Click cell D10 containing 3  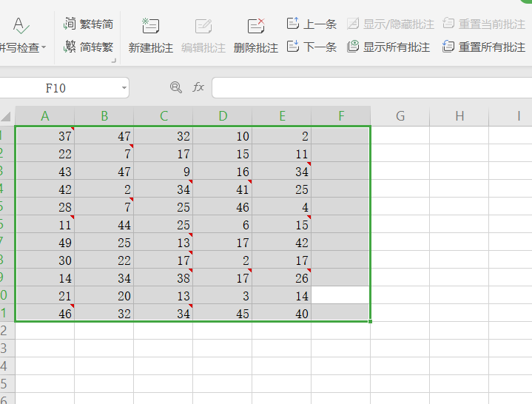[x=223, y=295]
